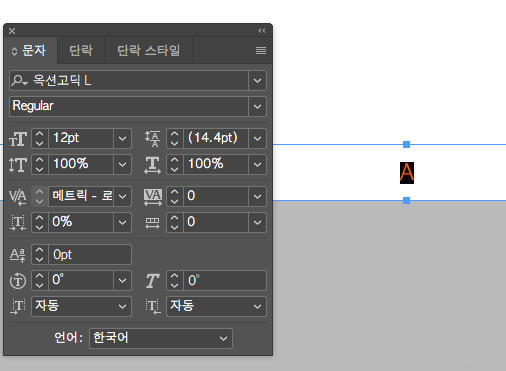
Task: Open the panel flyout menu icon
Action: pyautogui.click(x=261, y=50)
